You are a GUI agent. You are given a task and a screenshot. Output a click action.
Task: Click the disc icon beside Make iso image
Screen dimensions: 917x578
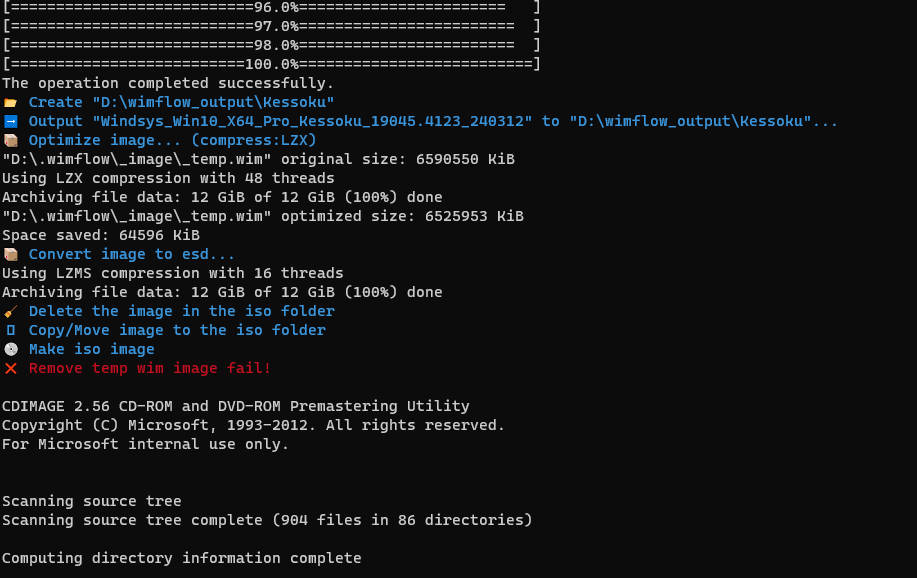tap(11, 349)
